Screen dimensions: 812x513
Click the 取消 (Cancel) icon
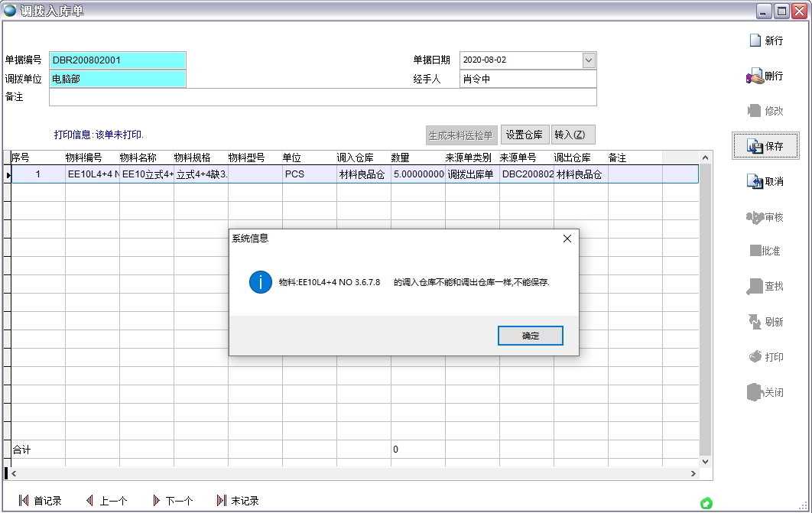[x=765, y=181]
